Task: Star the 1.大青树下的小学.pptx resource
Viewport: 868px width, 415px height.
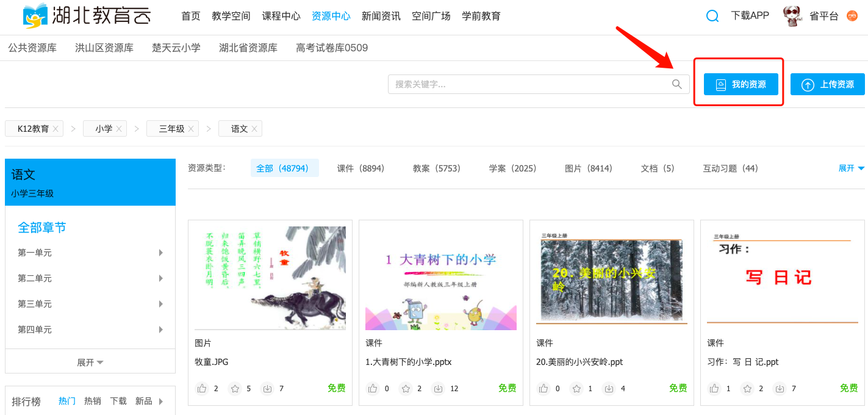Action: pos(406,388)
